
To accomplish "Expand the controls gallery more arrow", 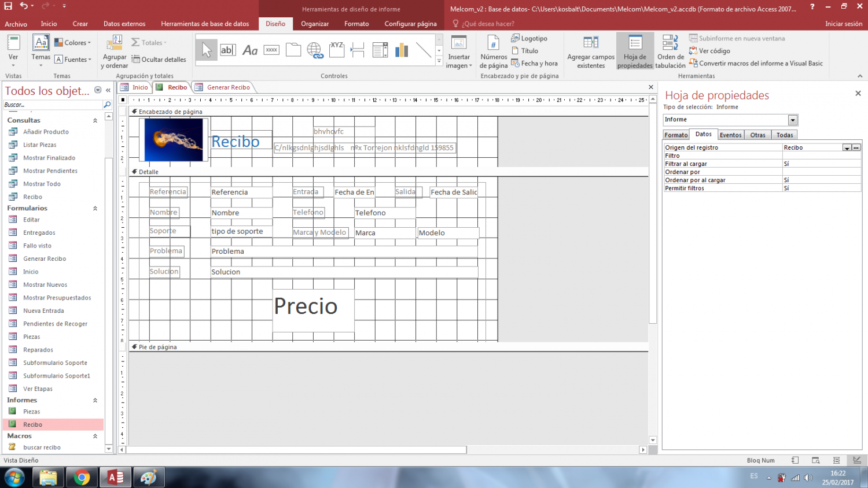I will point(439,61).
